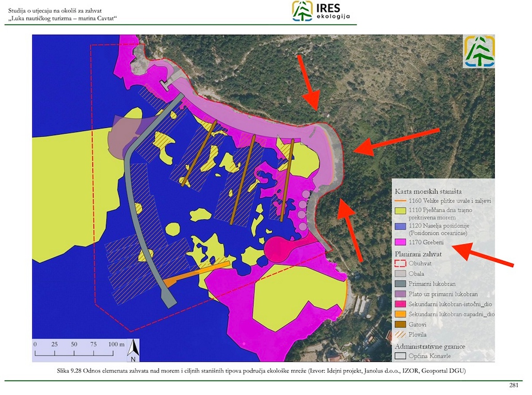Screen dimensions: 532x395
Task: Pick the brown Gatovi legend swatch
Action: (400, 325)
